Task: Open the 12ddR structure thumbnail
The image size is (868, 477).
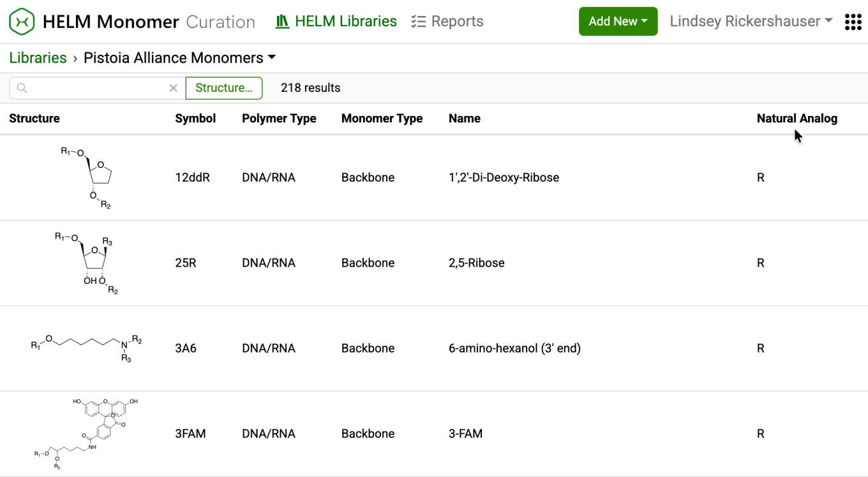Action: [x=87, y=177]
